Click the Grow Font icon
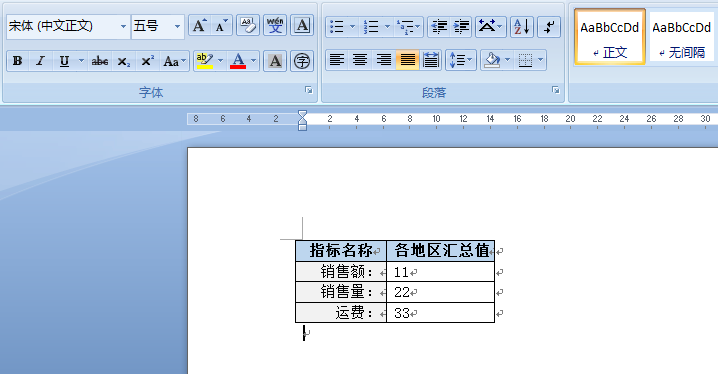This screenshot has height=374, width=718. (x=199, y=26)
